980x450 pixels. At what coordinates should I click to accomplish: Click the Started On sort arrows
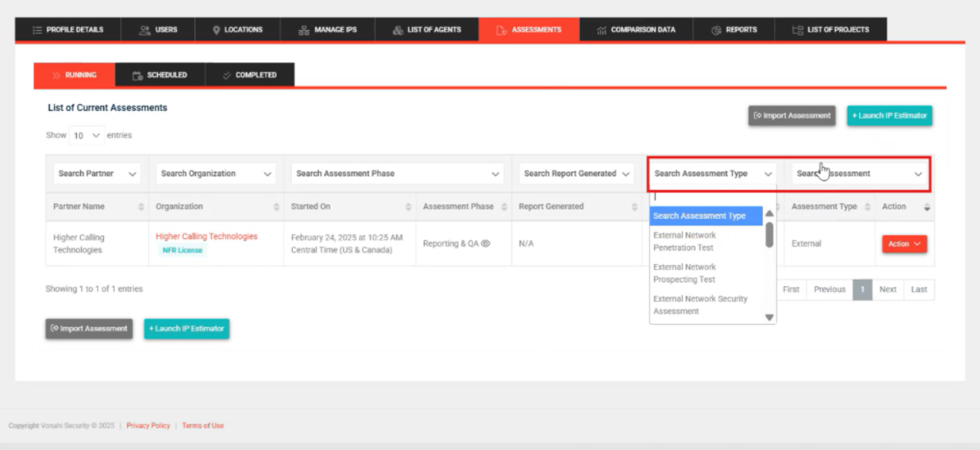[x=408, y=207]
